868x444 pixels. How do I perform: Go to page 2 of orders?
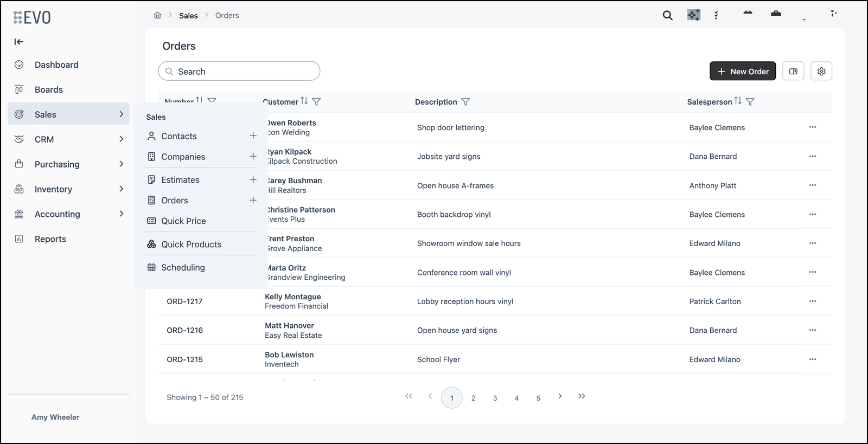[x=474, y=398]
